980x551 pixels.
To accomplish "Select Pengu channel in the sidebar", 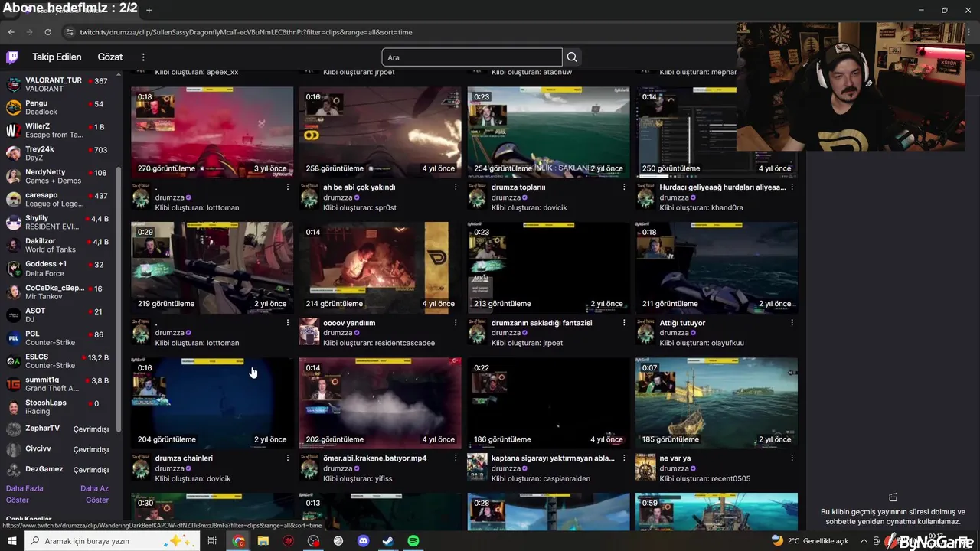I will point(58,107).
